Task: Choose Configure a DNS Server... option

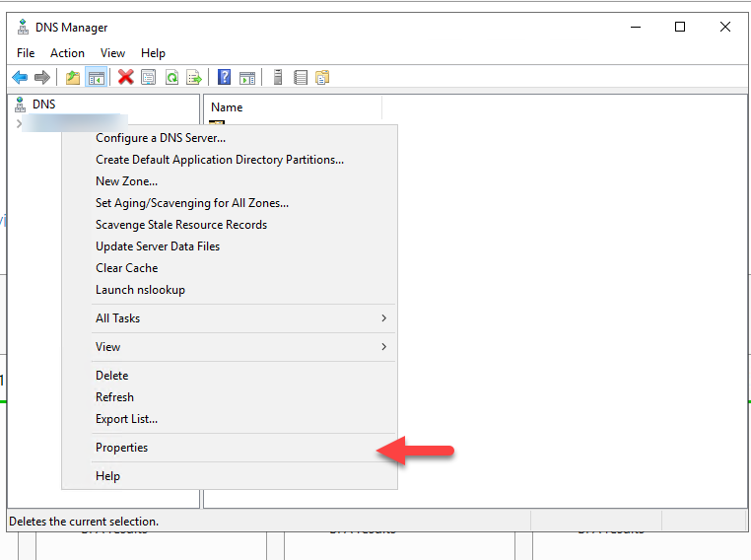Action: pos(161,138)
